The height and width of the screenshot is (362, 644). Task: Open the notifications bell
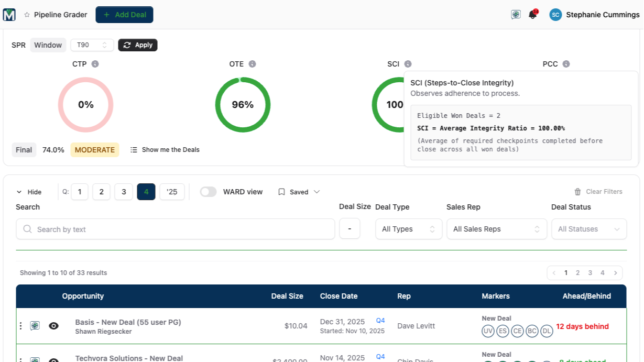tap(532, 15)
